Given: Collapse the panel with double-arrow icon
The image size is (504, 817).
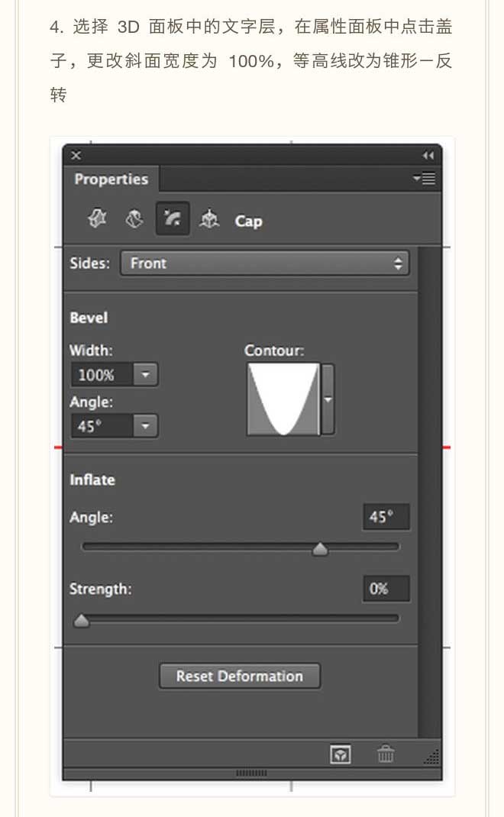Looking at the screenshot, I should tap(428, 155).
